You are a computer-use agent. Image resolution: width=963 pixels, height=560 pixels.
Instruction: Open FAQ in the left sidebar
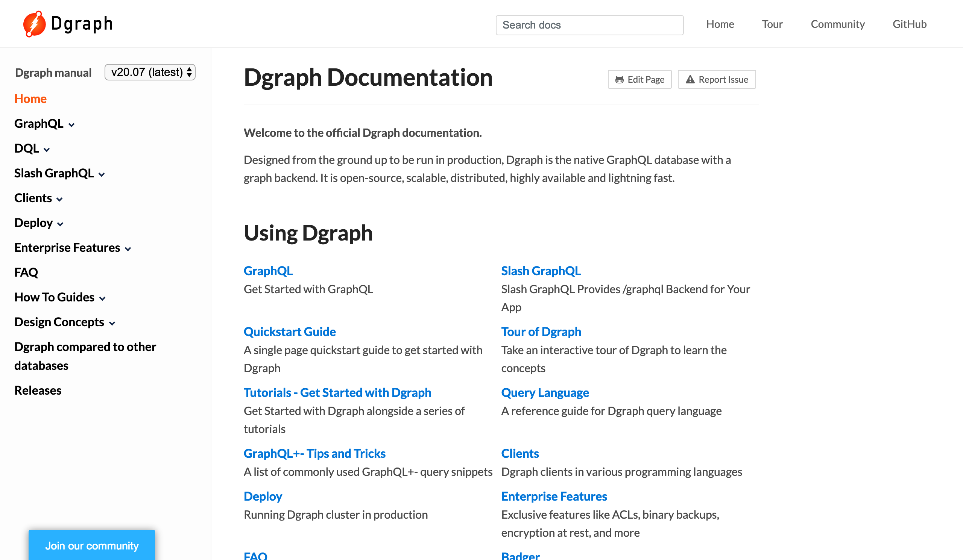tap(26, 272)
